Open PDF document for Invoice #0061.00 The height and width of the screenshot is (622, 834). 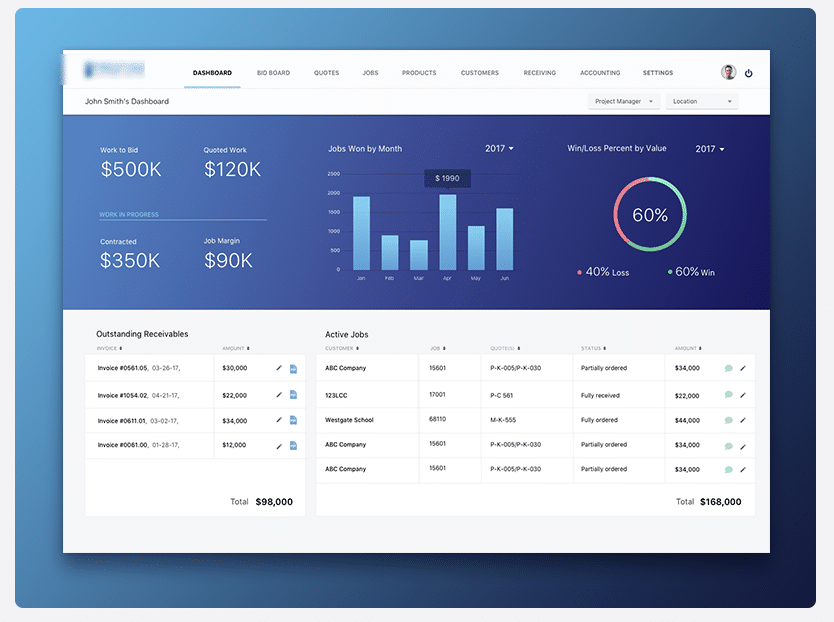pyautogui.click(x=293, y=445)
